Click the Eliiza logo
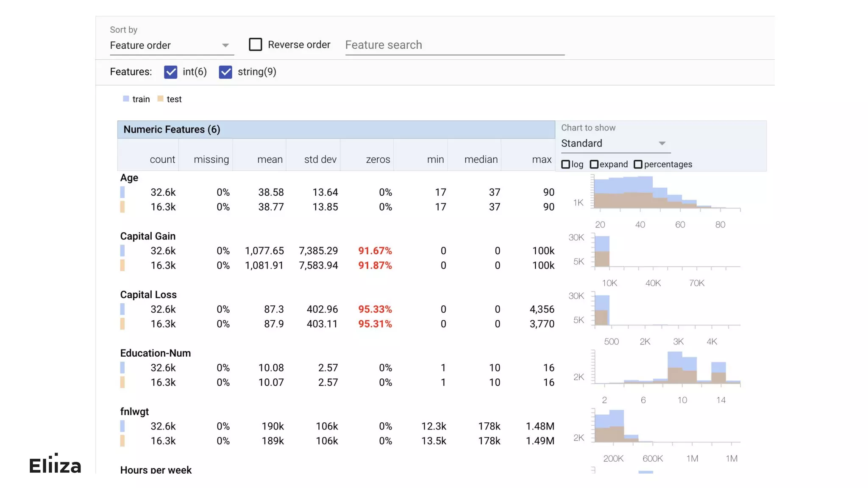The height and width of the screenshot is (488, 868). point(55,465)
